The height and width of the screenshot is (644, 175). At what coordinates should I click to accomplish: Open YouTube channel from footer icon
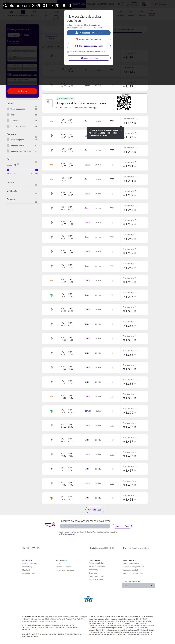click(x=39, y=548)
